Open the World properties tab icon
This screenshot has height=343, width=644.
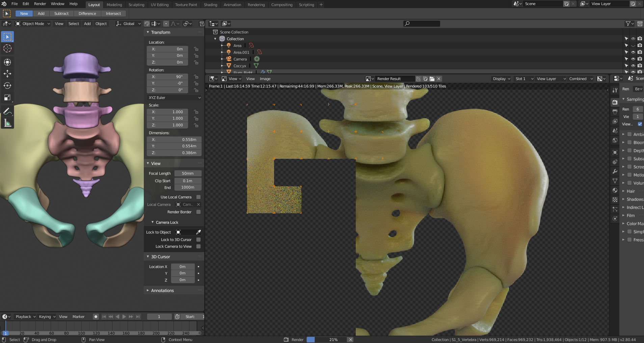point(615,140)
